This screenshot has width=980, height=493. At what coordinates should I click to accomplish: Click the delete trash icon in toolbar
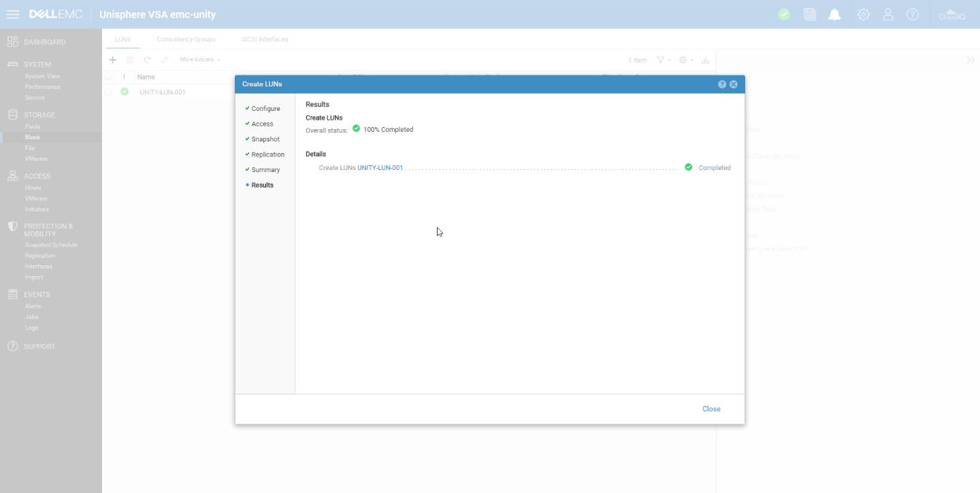[130, 60]
